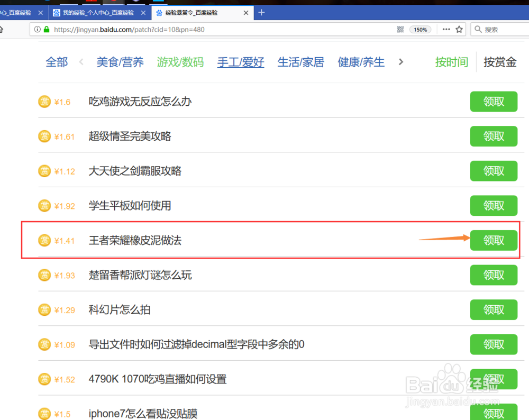Select the 经验悬赏令_百度经验 tab
The height and width of the screenshot is (420, 529).
coord(203,13)
